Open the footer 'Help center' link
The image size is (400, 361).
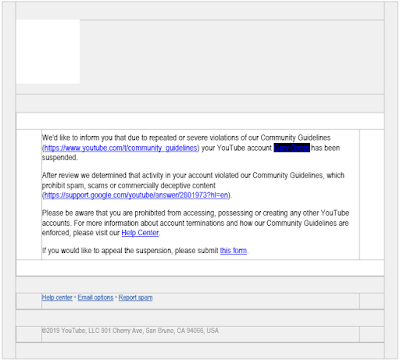tap(57, 297)
